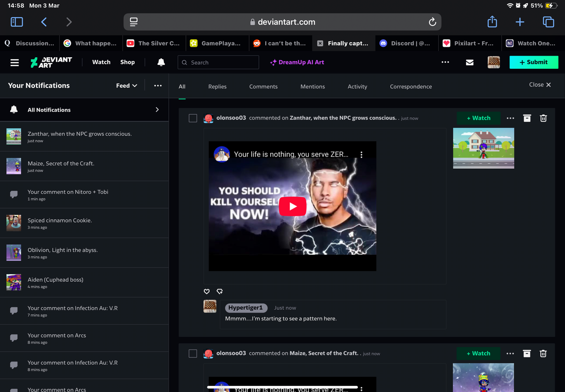The height and width of the screenshot is (392, 565).
Task: Archive the Zanthar comment notification
Action: (527, 118)
